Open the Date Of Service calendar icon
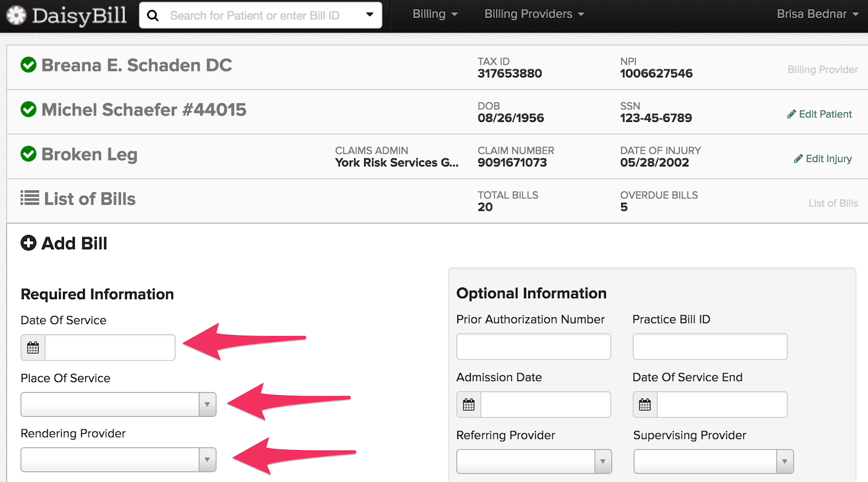This screenshot has width=868, height=482. [x=33, y=348]
